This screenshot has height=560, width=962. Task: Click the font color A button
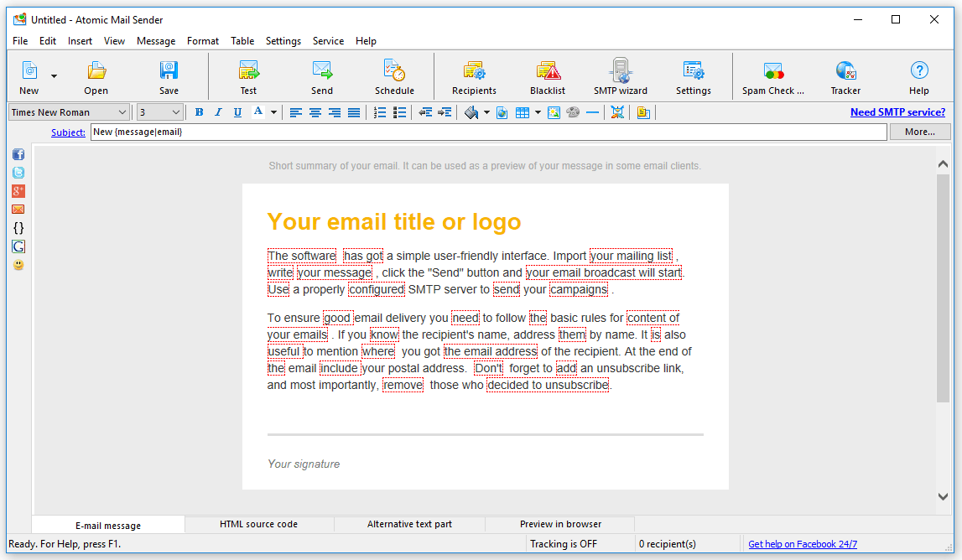click(258, 112)
